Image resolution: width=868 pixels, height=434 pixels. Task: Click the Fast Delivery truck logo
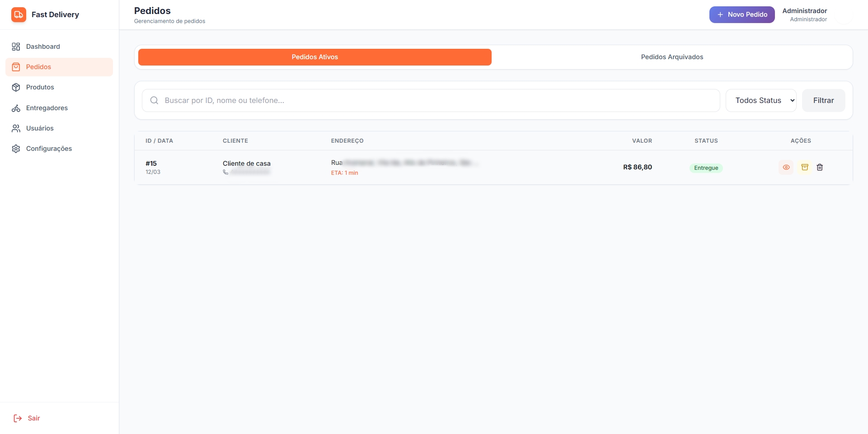click(x=19, y=14)
